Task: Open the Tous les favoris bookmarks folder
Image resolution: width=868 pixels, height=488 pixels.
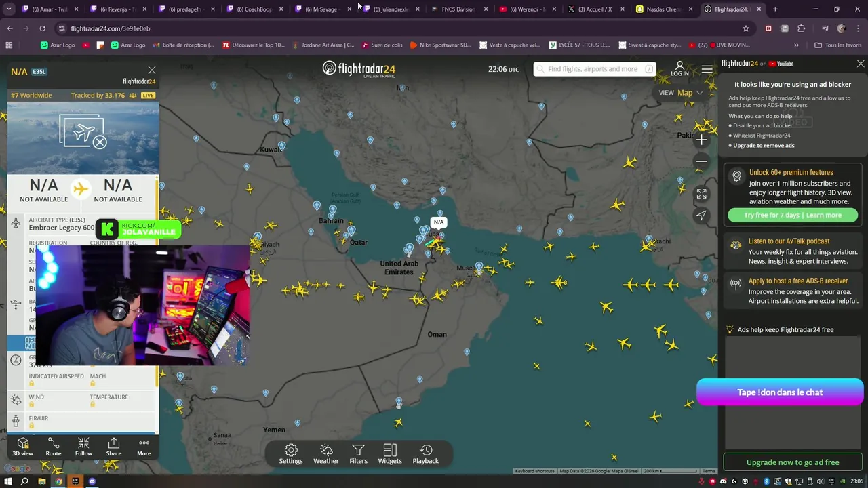Action: coord(837,45)
